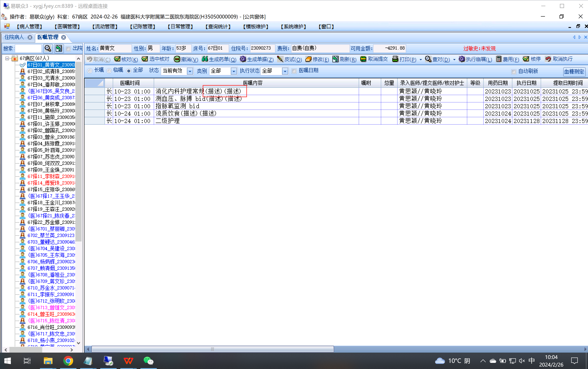Click the horizontal scrollbar under the orders grid
This screenshot has width=588, height=369.
pos(212,349)
